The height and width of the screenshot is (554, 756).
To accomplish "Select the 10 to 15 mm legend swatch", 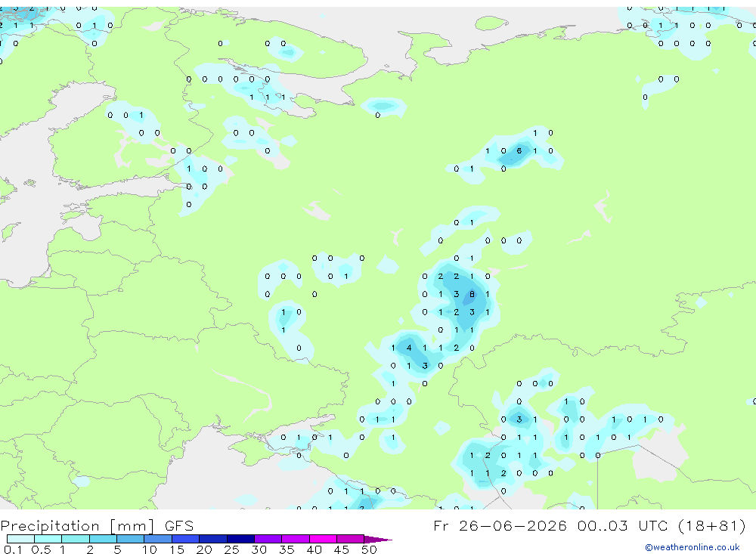I will pos(158,539).
